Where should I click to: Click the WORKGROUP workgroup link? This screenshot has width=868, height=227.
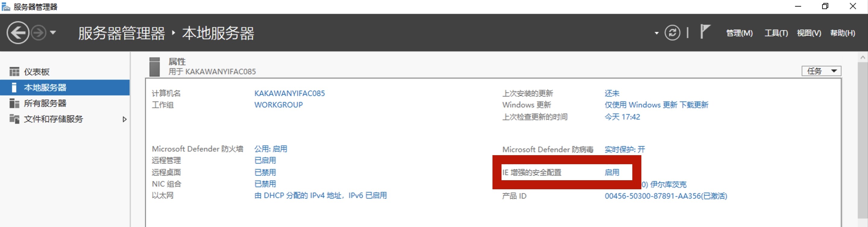coord(278,105)
